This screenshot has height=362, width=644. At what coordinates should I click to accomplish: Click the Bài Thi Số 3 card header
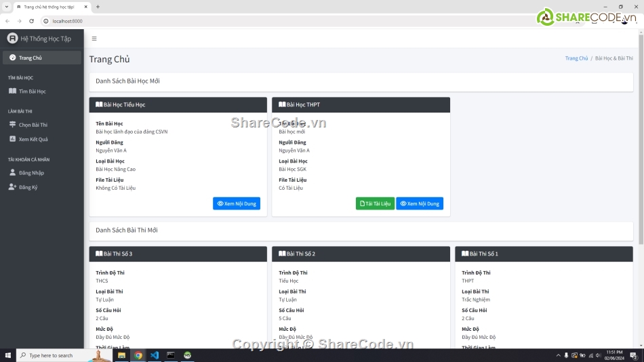[178, 254]
